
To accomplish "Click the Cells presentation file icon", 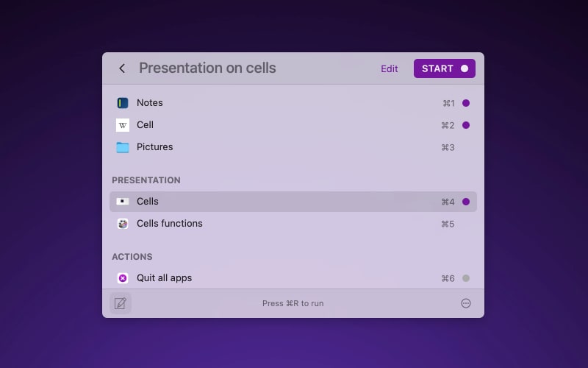I will 123,202.
